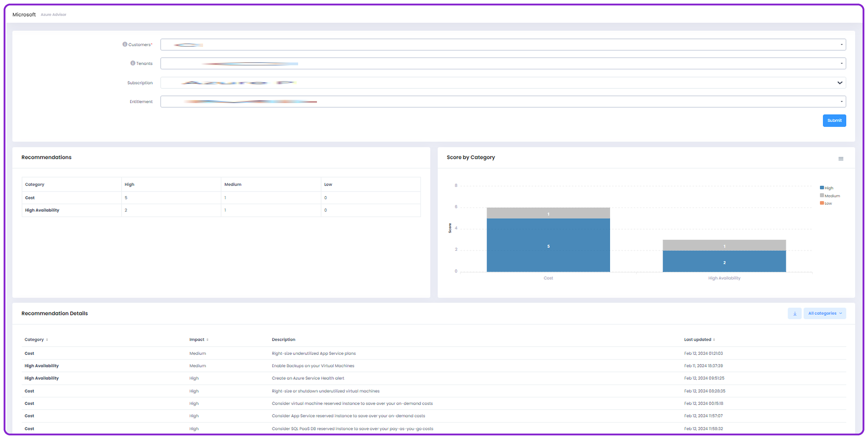Open the Customers dropdown
The height and width of the screenshot is (439, 868).
coord(503,45)
